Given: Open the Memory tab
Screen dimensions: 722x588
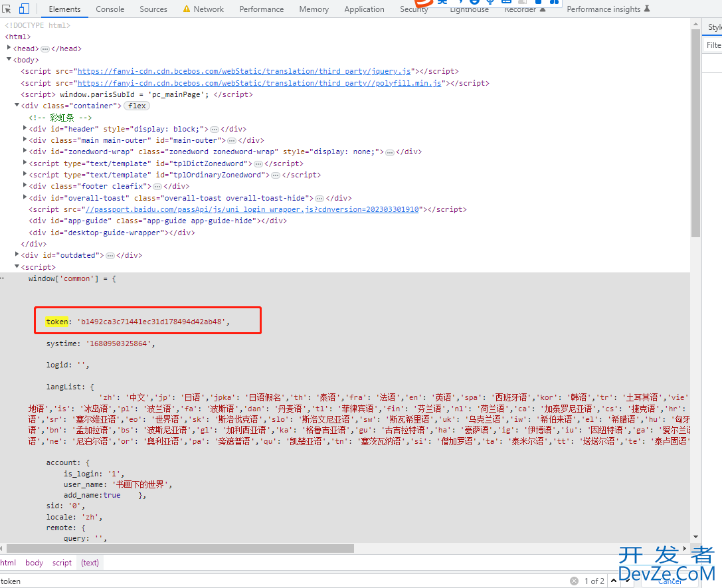Looking at the screenshot, I should 314,9.
